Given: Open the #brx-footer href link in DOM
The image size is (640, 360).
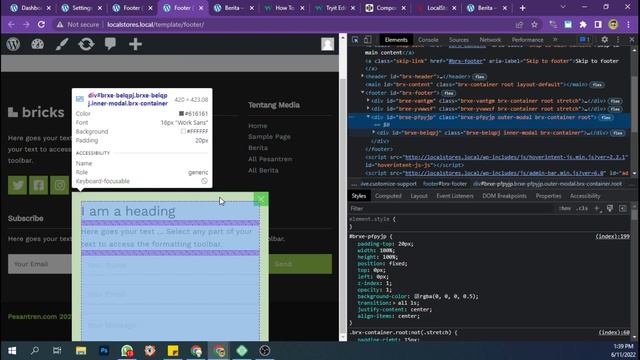Looking at the screenshot, I should coord(465,61).
